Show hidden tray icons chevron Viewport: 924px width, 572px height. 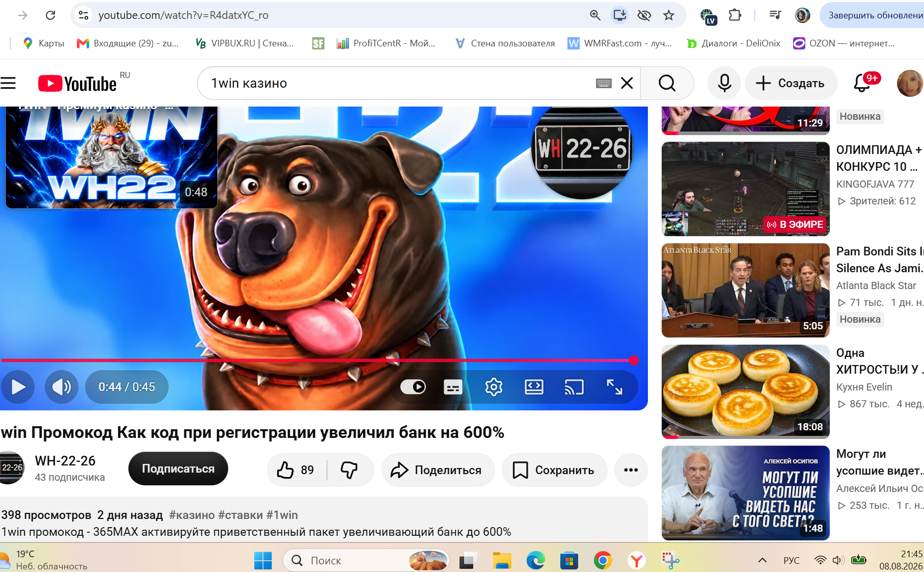763,560
